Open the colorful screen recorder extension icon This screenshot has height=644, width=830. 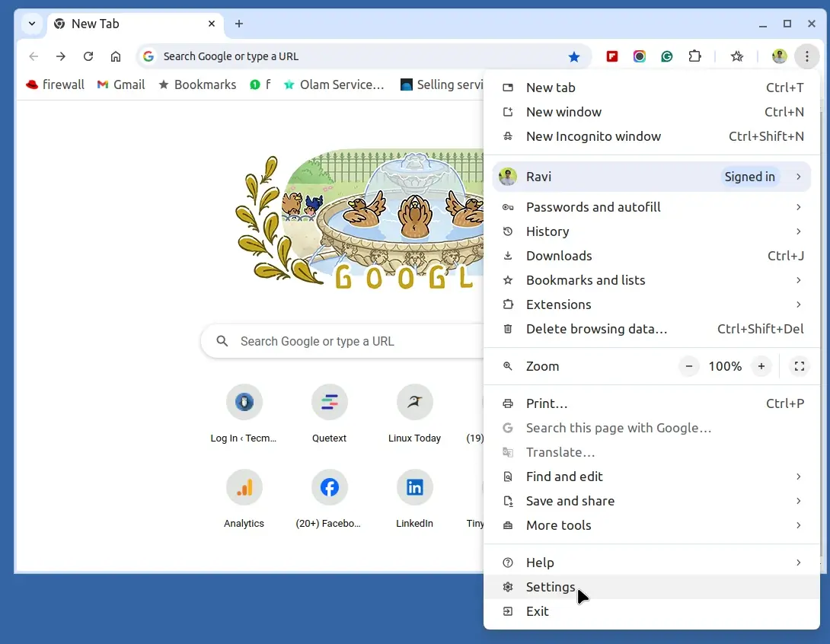coord(640,56)
